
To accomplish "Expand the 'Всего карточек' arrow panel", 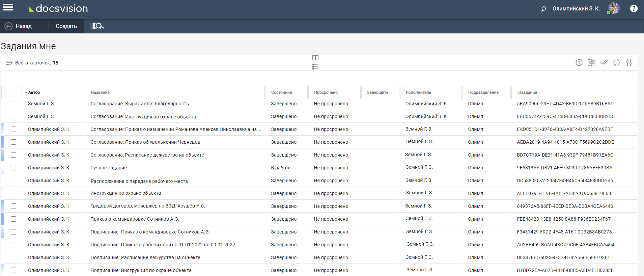I will coord(9,63).
